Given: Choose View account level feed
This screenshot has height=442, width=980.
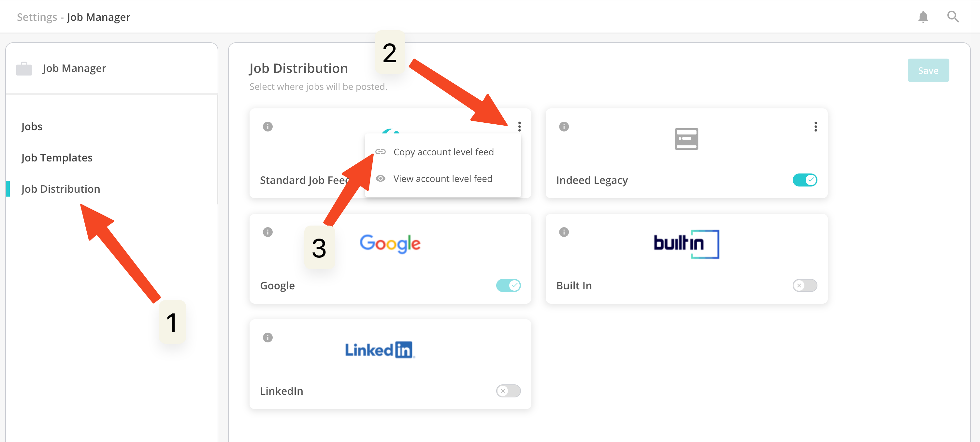Looking at the screenshot, I should coord(442,179).
